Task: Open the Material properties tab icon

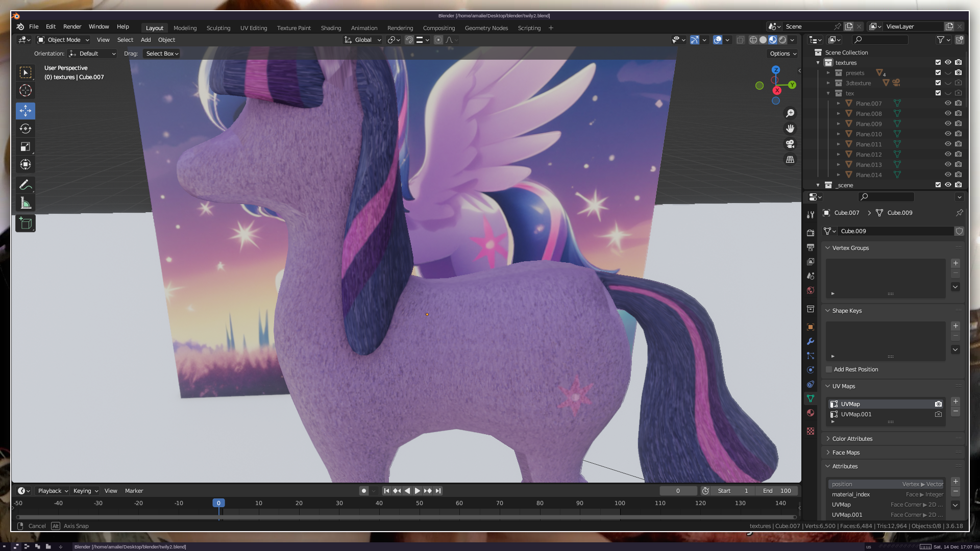Action: (x=811, y=413)
